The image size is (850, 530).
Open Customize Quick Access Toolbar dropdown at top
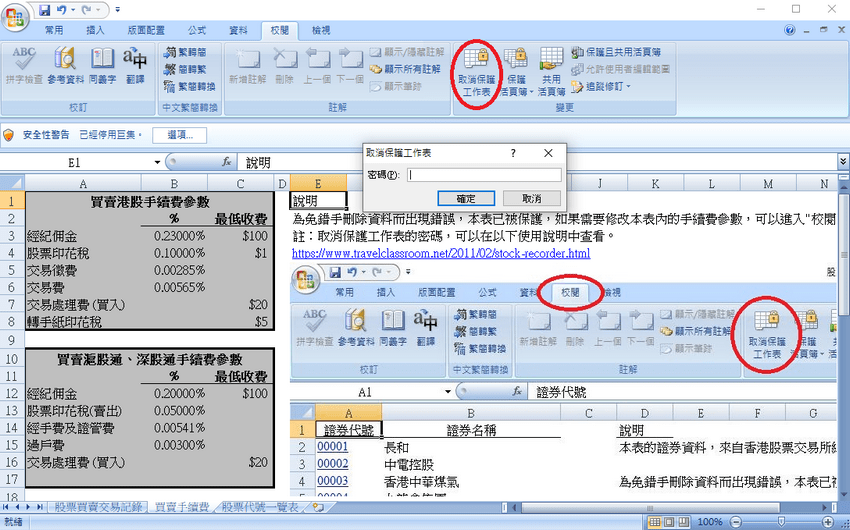pyautogui.click(x=118, y=10)
